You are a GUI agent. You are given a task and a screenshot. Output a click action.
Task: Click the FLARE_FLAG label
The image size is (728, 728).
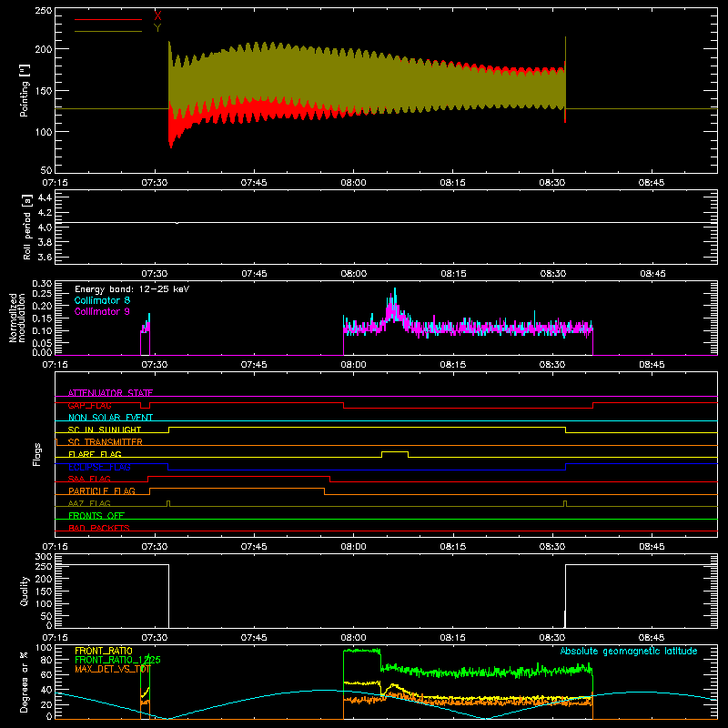coord(95,454)
